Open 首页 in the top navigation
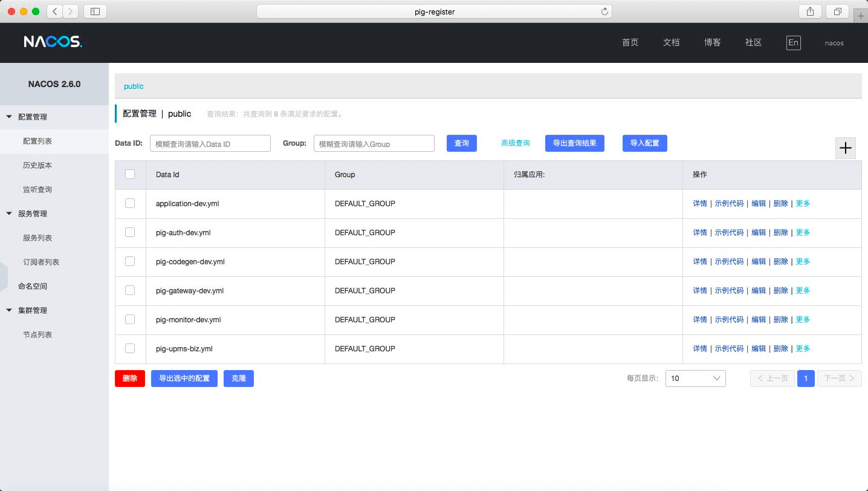 (x=630, y=42)
